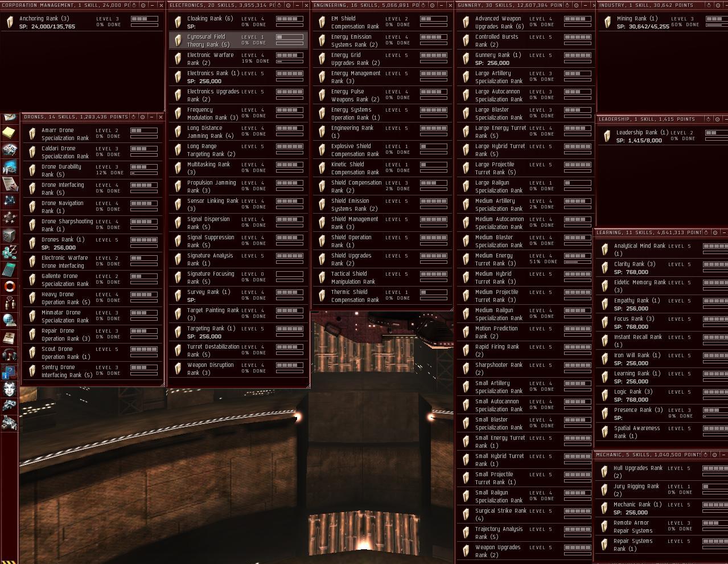This screenshot has height=564, width=728.
Task: Toggle the pin on the Drones window
Action: pyautogui.click(x=133, y=117)
